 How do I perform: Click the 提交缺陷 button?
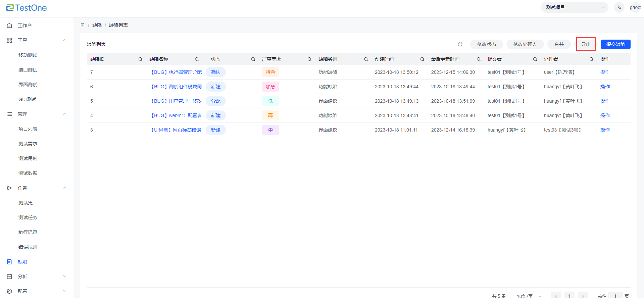[615, 44]
